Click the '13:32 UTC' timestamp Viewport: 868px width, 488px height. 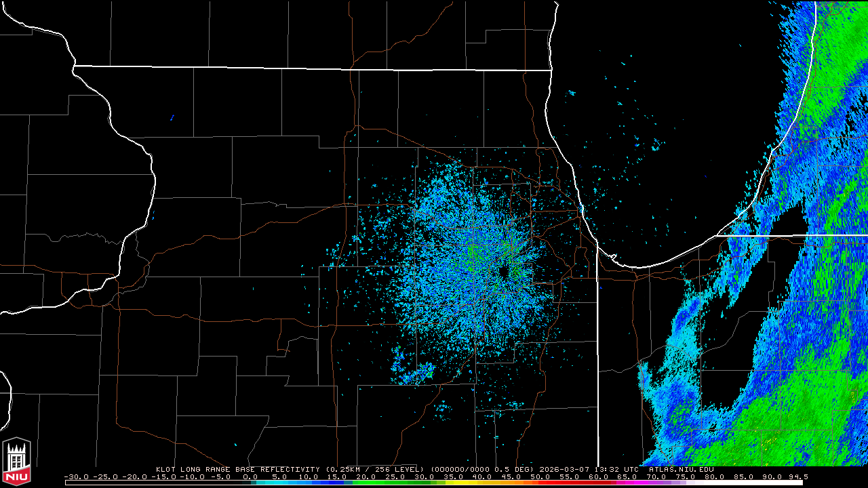[616, 469]
